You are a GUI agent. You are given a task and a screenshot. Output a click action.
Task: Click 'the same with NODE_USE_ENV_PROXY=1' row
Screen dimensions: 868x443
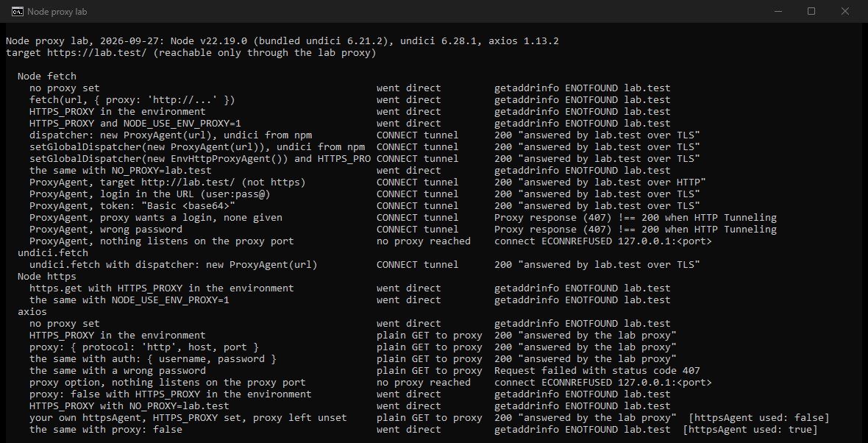click(350, 300)
